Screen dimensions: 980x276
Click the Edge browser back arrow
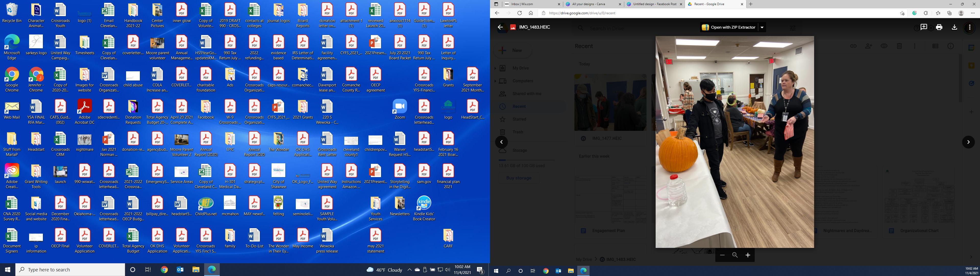pyautogui.click(x=497, y=13)
